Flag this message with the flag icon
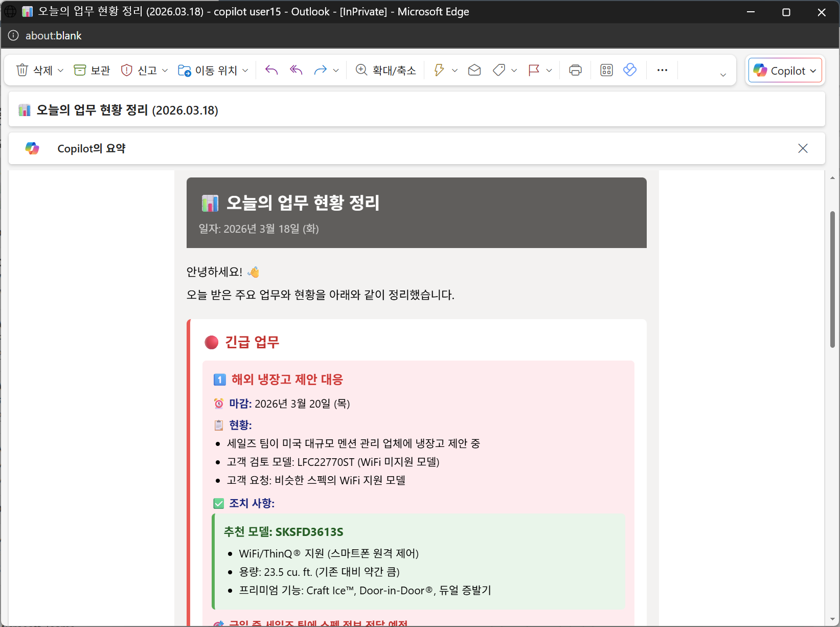The image size is (840, 627). [x=534, y=70]
